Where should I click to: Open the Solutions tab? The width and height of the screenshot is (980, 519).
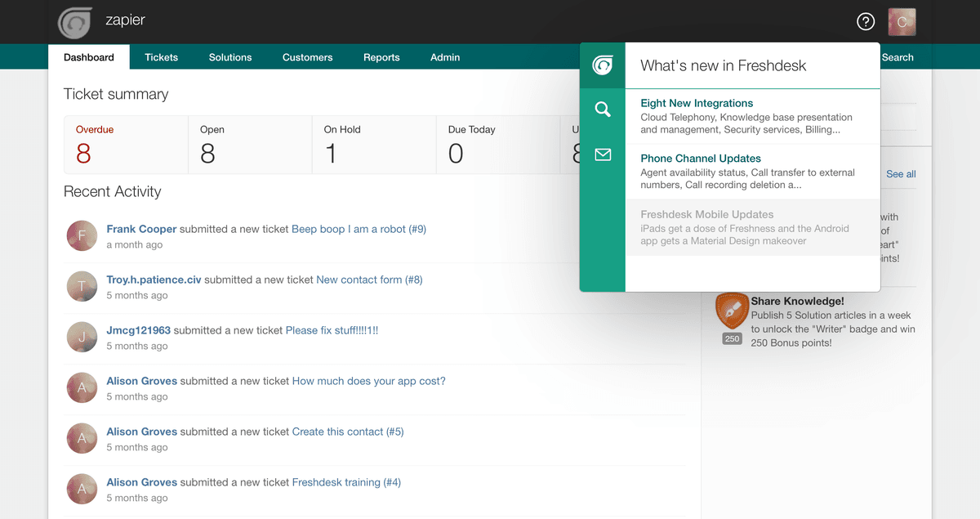tap(230, 57)
